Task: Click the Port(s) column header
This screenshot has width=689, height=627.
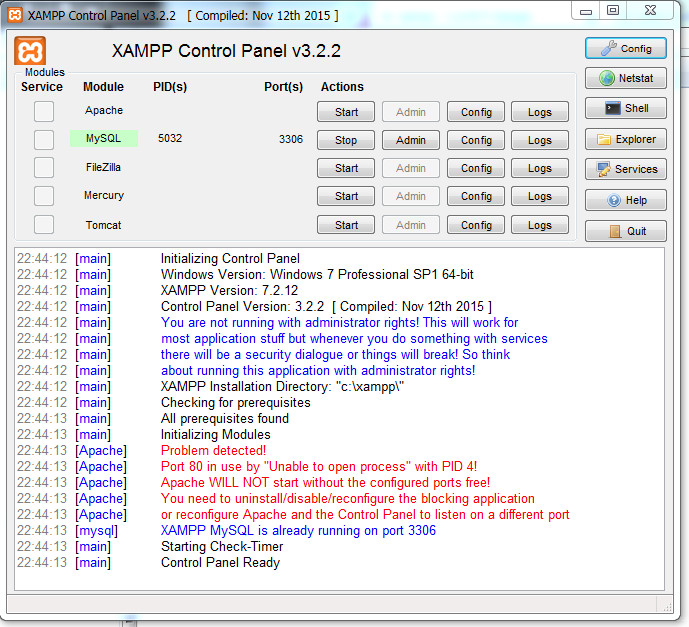Action: (x=283, y=87)
